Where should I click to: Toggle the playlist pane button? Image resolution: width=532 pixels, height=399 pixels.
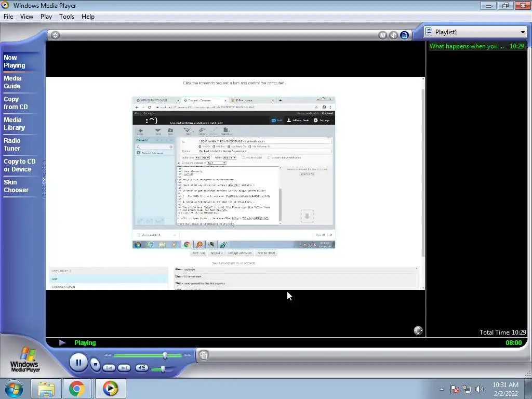tap(404, 35)
